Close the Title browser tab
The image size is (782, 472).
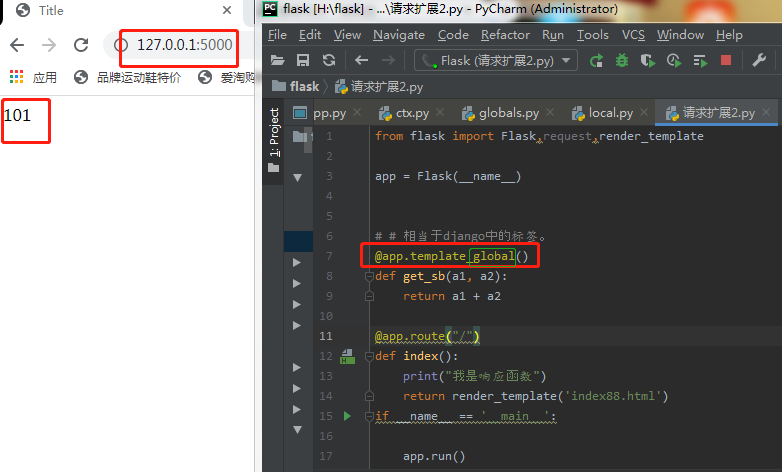pos(227,10)
